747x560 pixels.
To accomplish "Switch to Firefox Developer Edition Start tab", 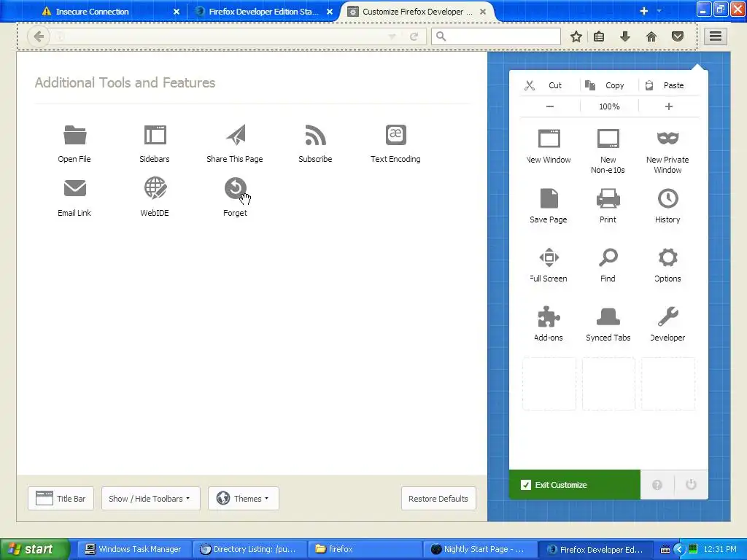I will 262,12.
